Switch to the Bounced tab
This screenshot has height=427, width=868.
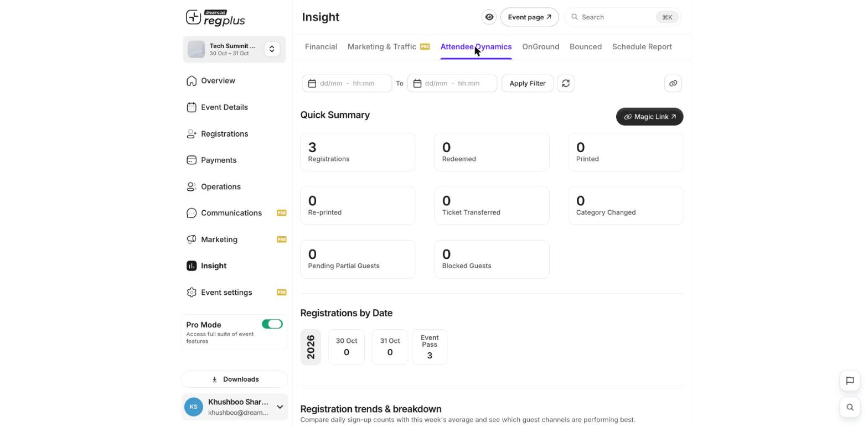point(586,47)
